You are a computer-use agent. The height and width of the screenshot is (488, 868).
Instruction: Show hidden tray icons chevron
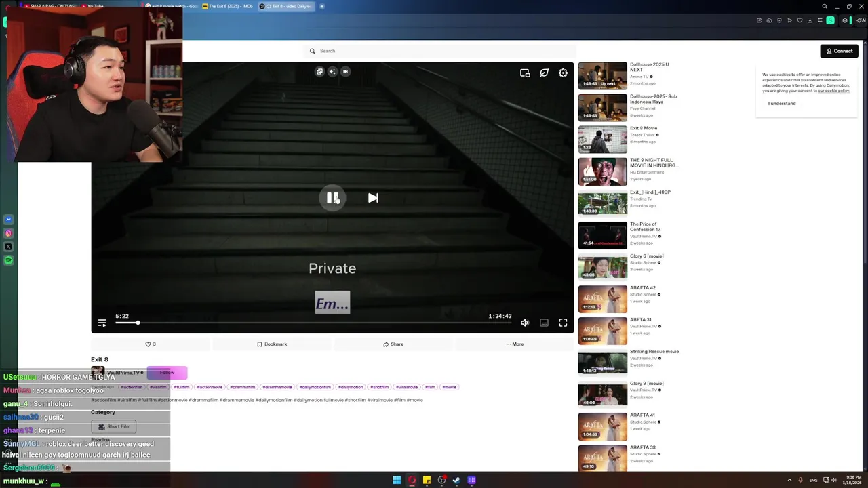789,480
